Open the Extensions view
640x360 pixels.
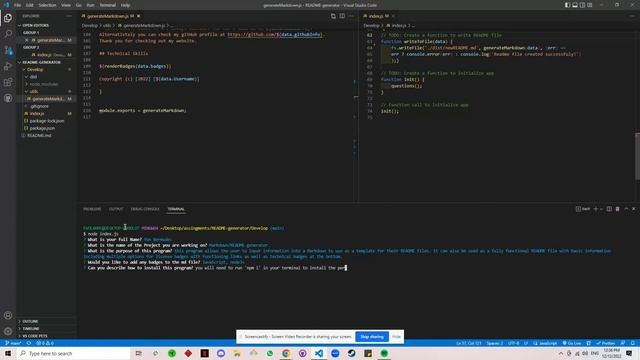coord(8,82)
